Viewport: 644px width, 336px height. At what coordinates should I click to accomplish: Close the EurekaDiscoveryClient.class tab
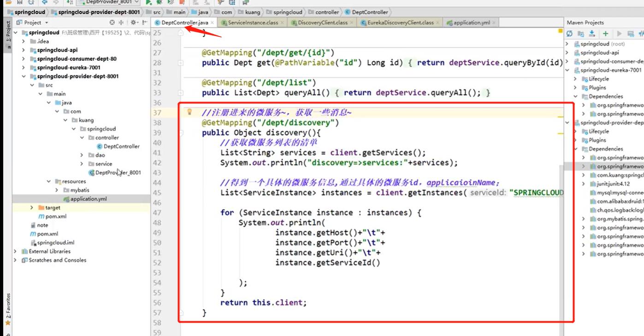coord(438,23)
